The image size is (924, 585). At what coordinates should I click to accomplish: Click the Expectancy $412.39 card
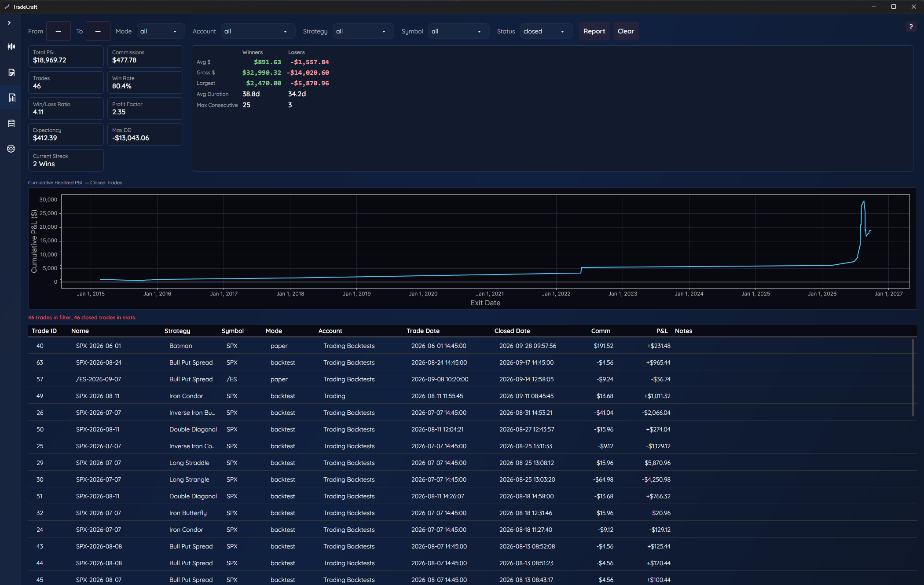(66, 134)
